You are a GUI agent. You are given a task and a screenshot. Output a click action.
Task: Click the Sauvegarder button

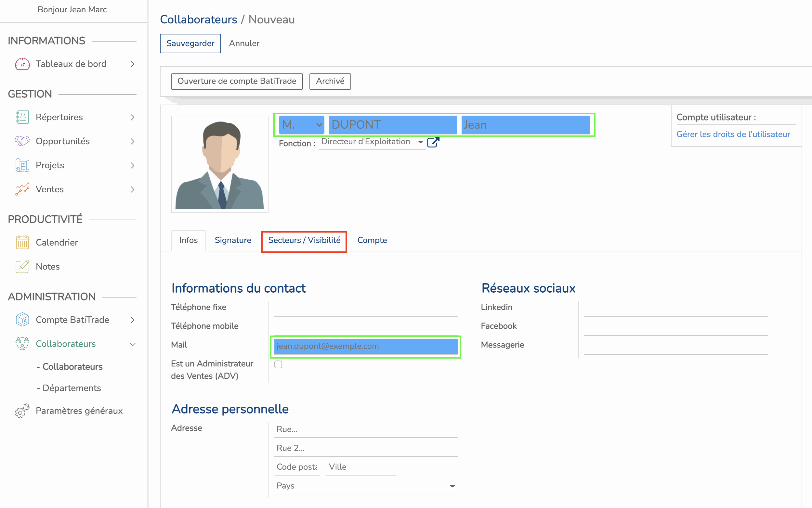(189, 43)
